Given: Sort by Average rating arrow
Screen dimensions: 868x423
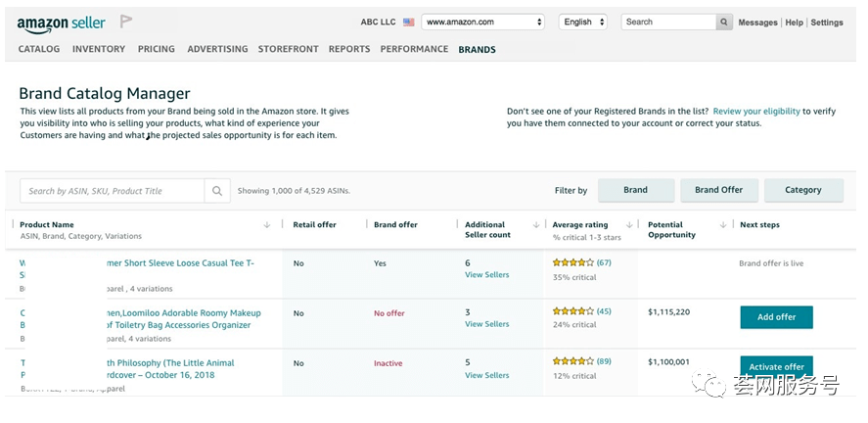Looking at the screenshot, I should pyautogui.click(x=629, y=225).
